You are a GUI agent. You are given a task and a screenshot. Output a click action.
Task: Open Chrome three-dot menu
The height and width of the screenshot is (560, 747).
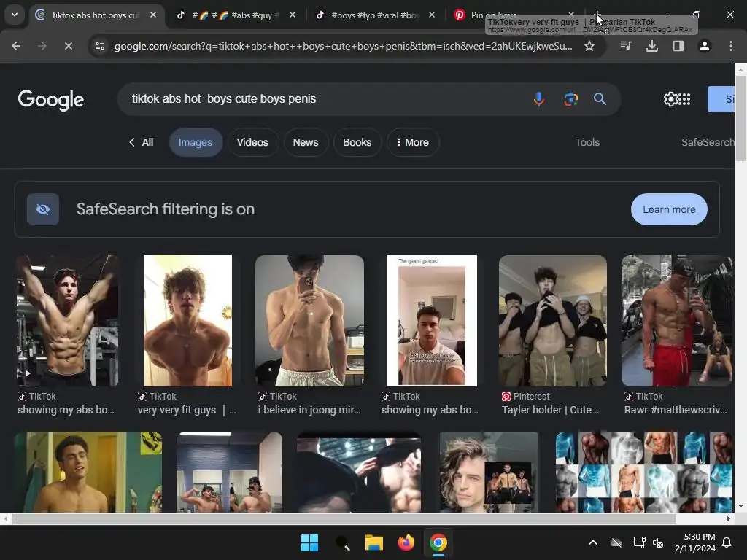pos(730,46)
